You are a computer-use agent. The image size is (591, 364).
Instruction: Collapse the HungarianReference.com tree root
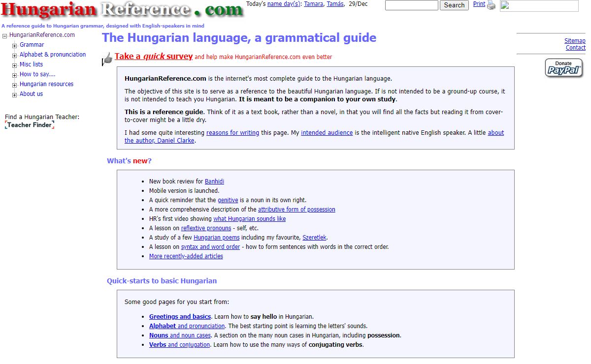point(5,35)
